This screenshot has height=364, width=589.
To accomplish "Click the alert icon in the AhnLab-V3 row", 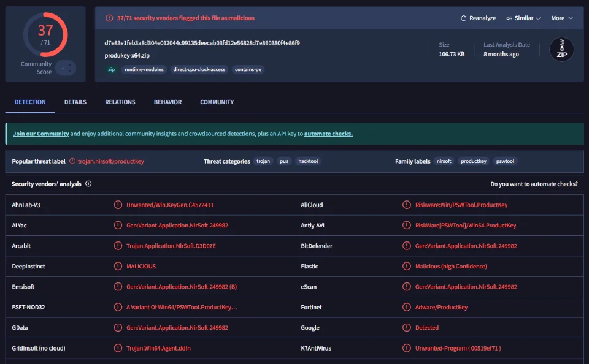I will (118, 205).
